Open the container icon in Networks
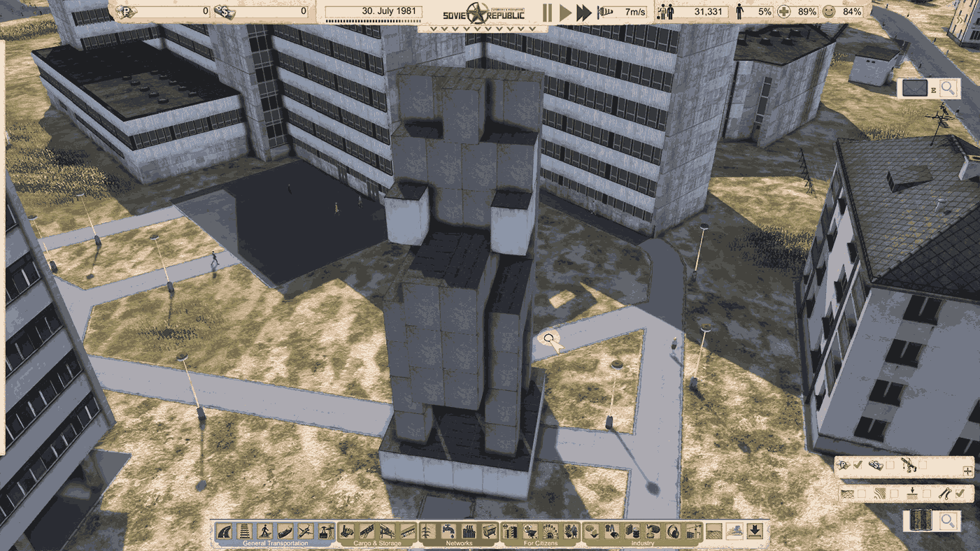Image resolution: width=980 pixels, height=551 pixels. [489, 531]
